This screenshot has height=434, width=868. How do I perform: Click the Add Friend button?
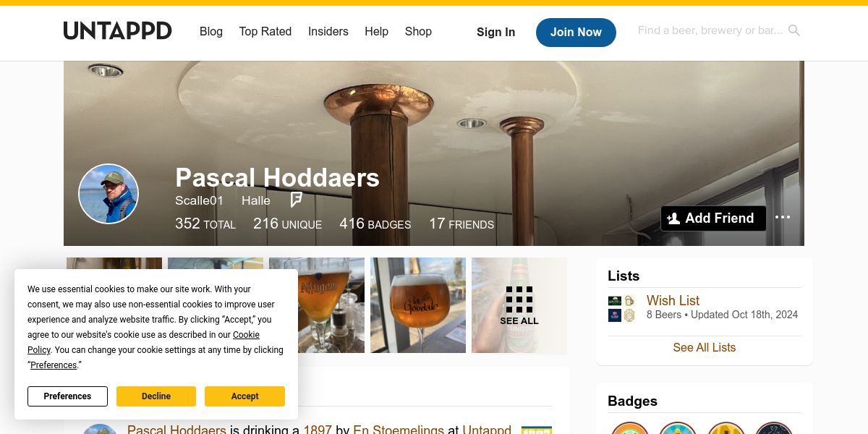[x=713, y=218]
